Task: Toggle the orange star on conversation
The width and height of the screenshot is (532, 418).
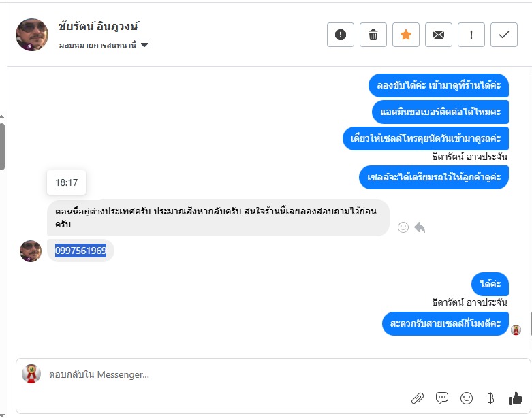Action: point(406,35)
